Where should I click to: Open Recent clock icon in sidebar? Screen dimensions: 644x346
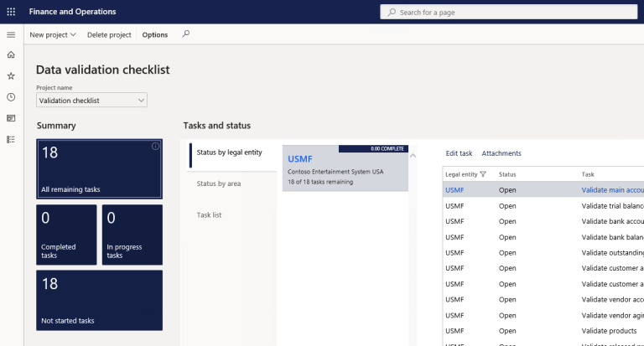(11, 97)
